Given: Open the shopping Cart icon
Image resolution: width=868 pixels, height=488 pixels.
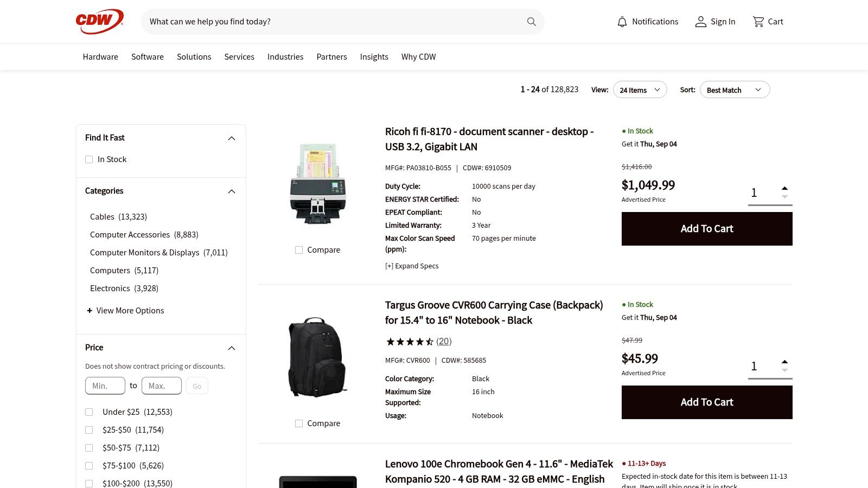Looking at the screenshot, I should 759,22.
